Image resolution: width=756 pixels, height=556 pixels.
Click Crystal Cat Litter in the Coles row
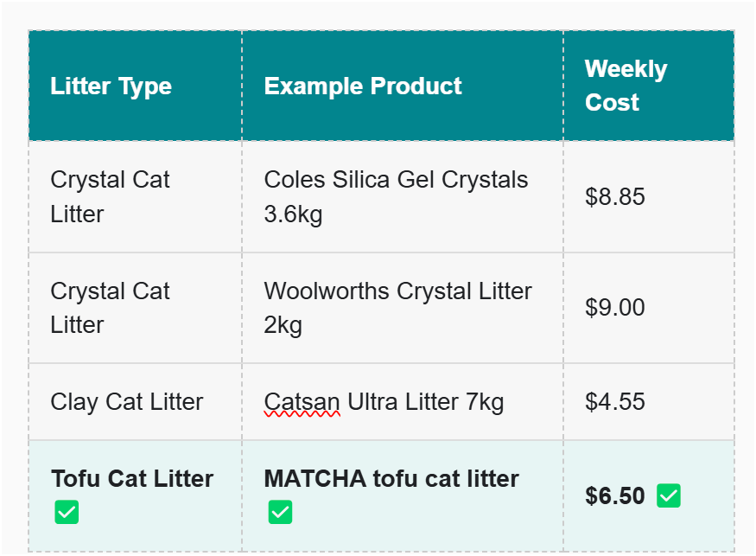tap(110, 196)
